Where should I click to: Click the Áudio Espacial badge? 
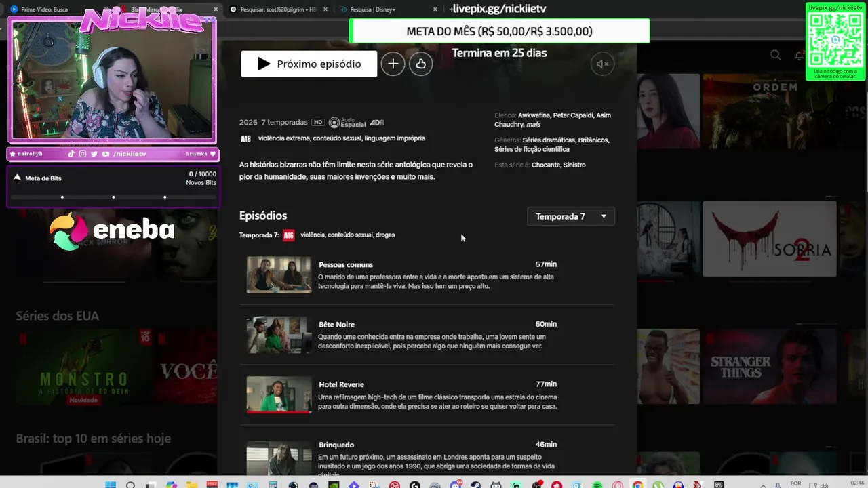click(347, 123)
